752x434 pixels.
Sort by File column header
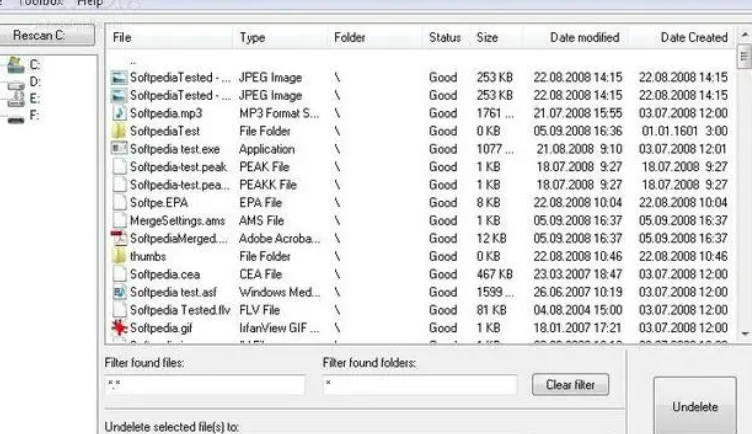170,37
